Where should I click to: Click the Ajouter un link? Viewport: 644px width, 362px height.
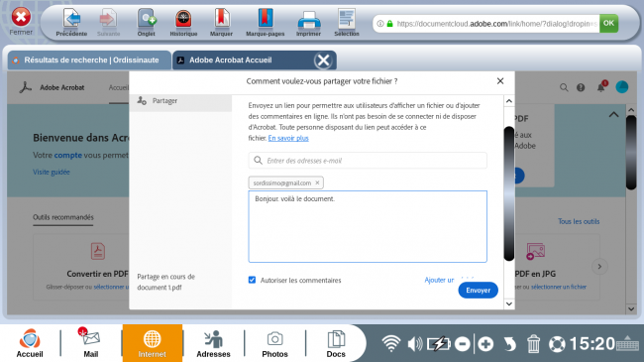pos(439,280)
